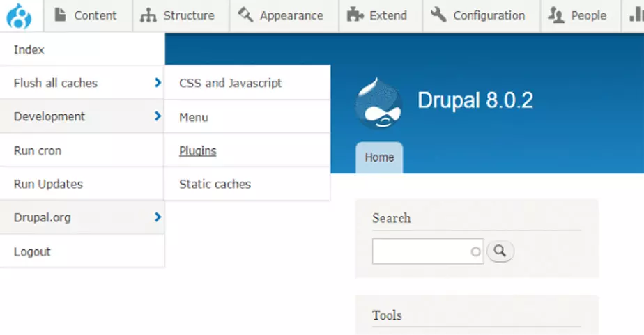Viewport: 644px width, 335px height.
Task: Click the Drupal site logo beside the site name
Action: 378,102
